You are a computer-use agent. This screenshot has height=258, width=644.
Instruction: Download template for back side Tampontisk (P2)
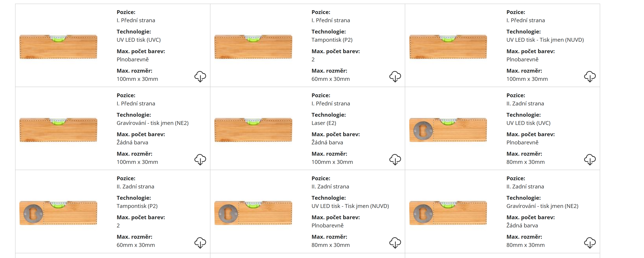[200, 243]
